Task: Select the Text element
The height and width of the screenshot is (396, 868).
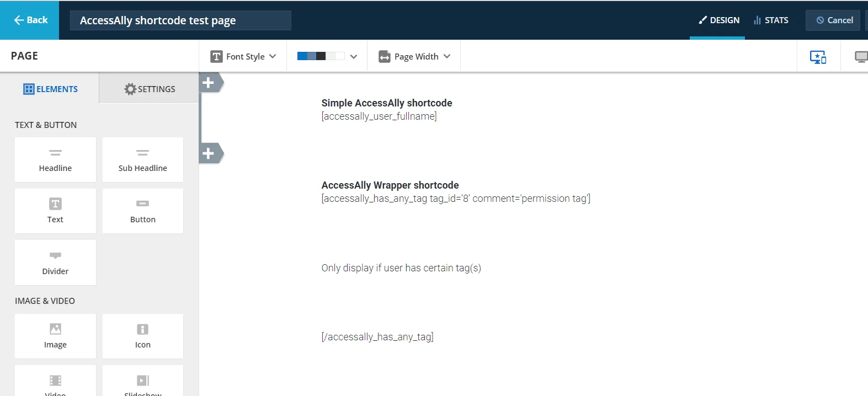Action: [x=55, y=211]
